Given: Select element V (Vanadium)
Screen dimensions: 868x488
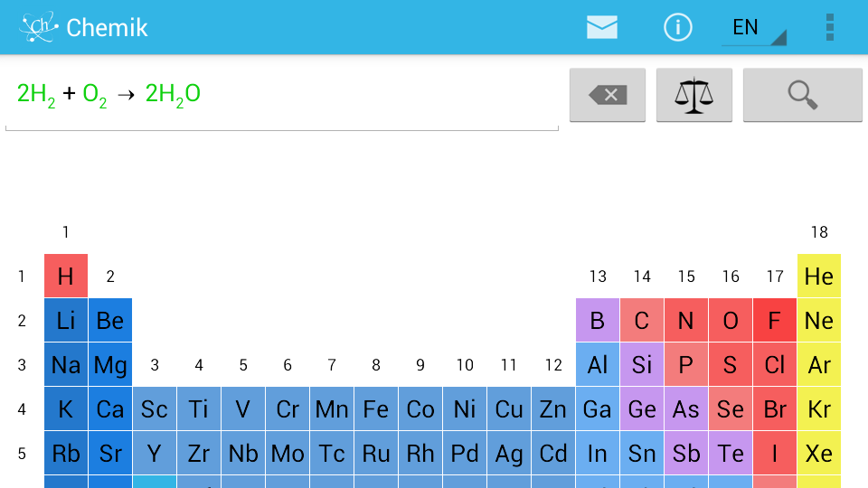Looking at the screenshot, I should (243, 408).
